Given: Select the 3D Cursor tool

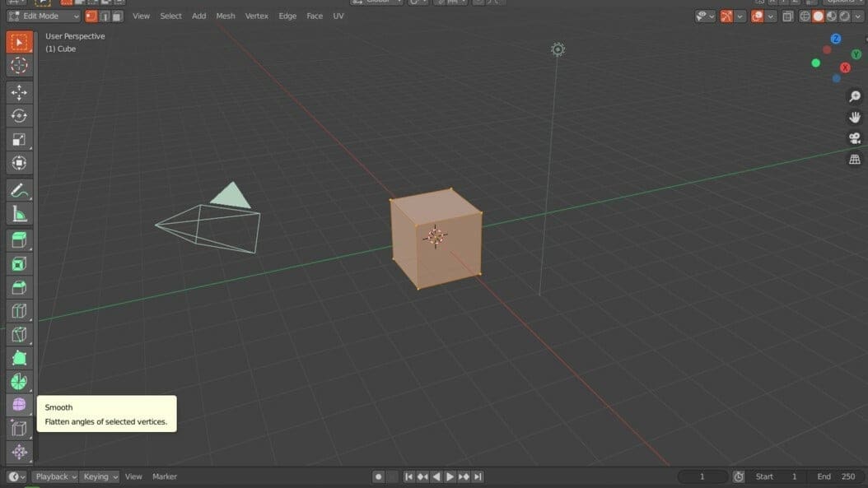Looking at the screenshot, I should pos(19,66).
